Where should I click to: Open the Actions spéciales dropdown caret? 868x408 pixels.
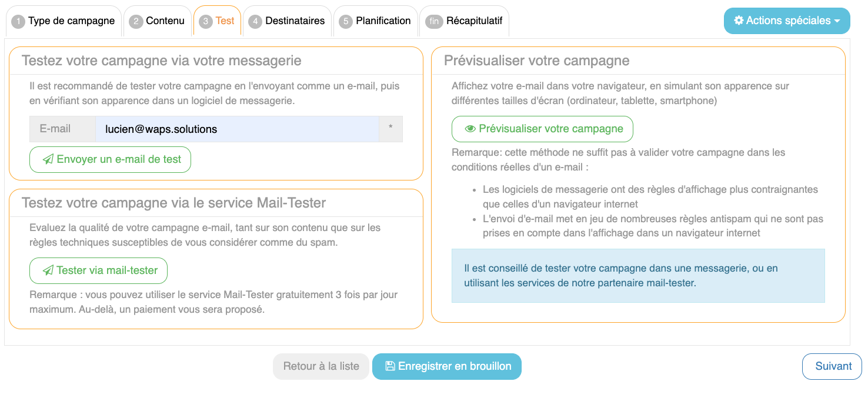836,21
